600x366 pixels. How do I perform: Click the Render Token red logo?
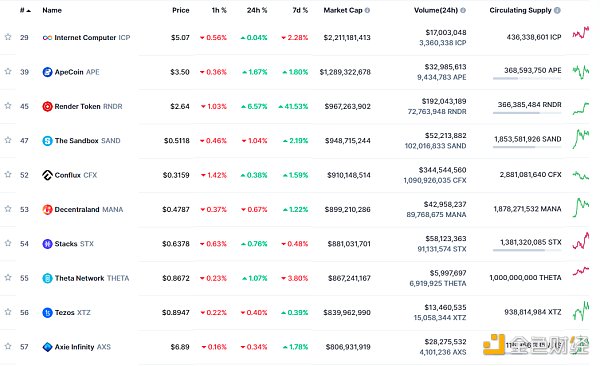(47, 106)
